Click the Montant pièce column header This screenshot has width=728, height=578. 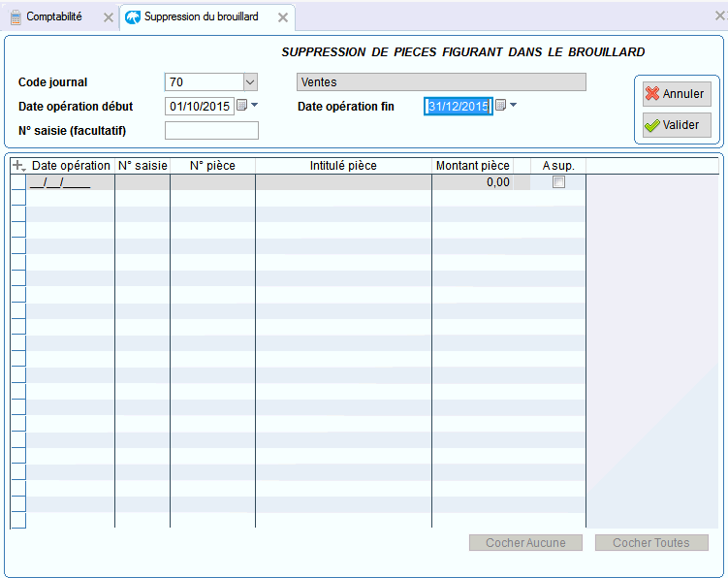(473, 166)
